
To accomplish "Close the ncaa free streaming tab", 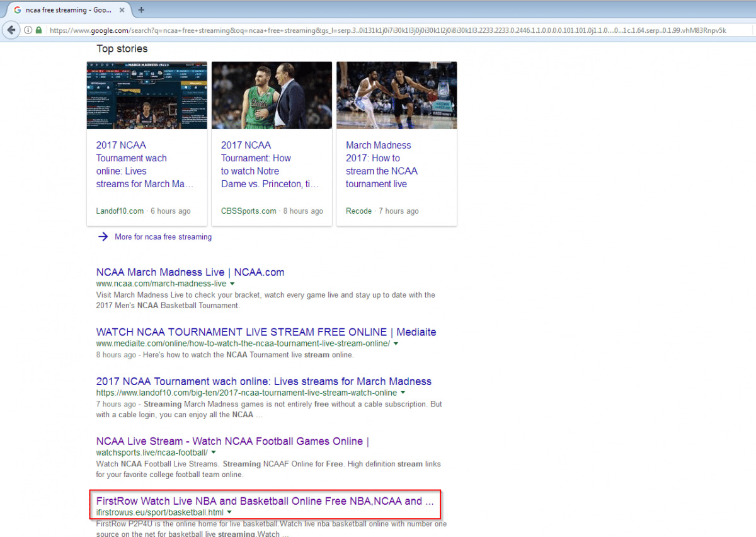I will [x=122, y=10].
